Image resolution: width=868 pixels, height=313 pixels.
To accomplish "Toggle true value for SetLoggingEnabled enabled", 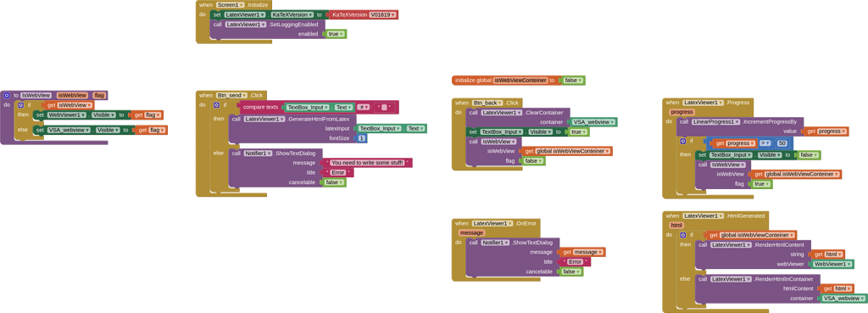I will 335,34.
